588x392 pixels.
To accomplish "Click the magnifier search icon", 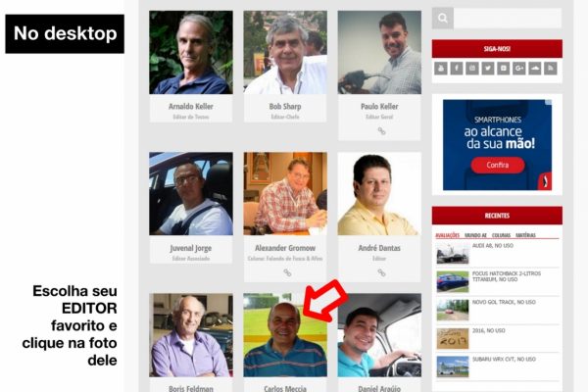I will (443, 18).
